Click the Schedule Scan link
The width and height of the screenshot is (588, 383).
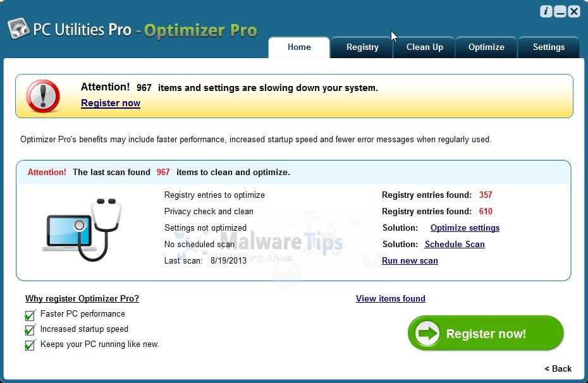coord(455,245)
